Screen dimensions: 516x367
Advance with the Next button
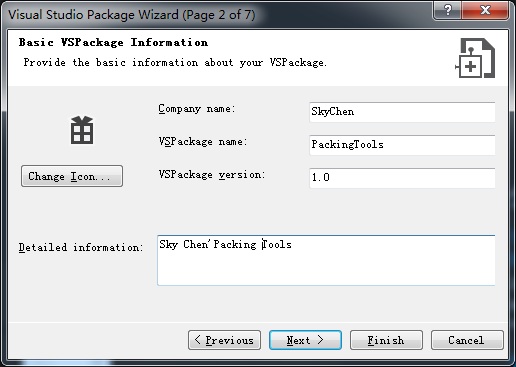click(305, 340)
